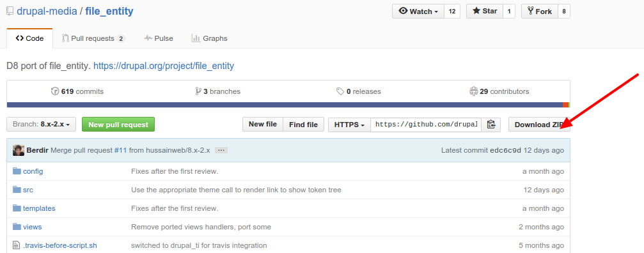The image size is (644, 253).
Task: Expand the commit message ellipsis
Action: coord(221,150)
